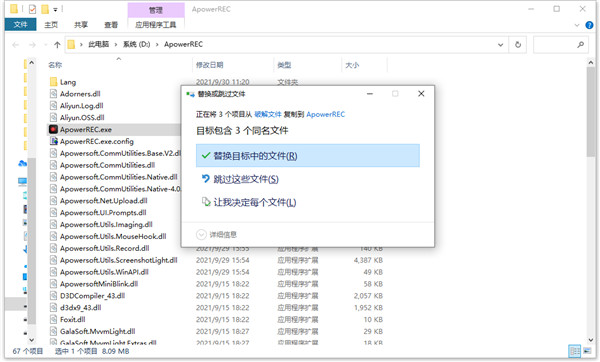Screen dimensions: 600x362
Task: Expand the ribbon with the chevron
Action: tap(577, 25)
